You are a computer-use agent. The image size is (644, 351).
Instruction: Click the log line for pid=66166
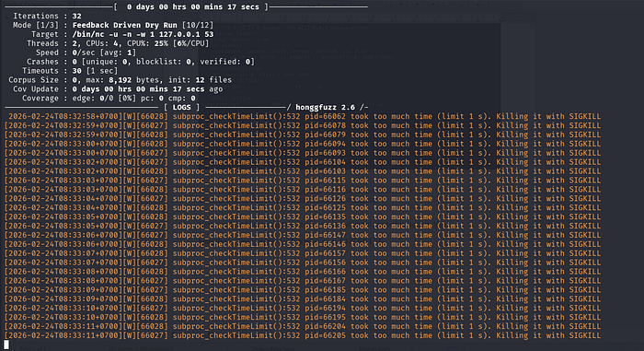(303, 272)
